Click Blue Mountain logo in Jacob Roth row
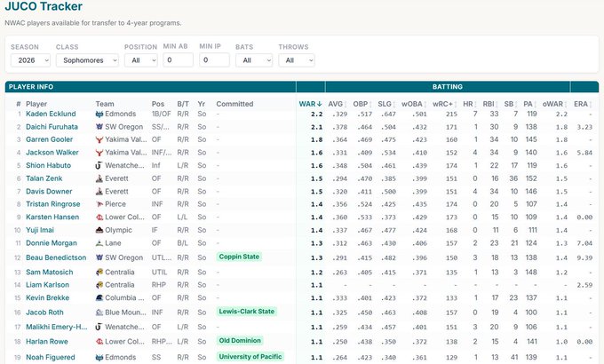 pos(99,313)
